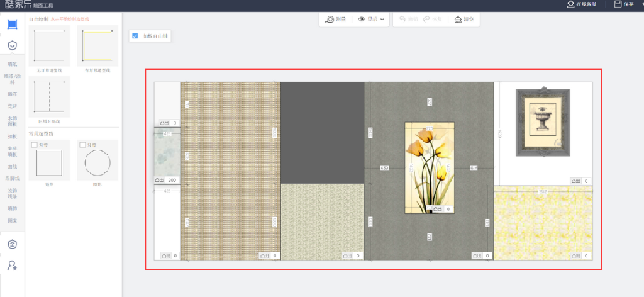This screenshot has width=644, height=297.
Task: Enable 灯带 checkbox for the rectangle shape
Action: (x=33, y=145)
